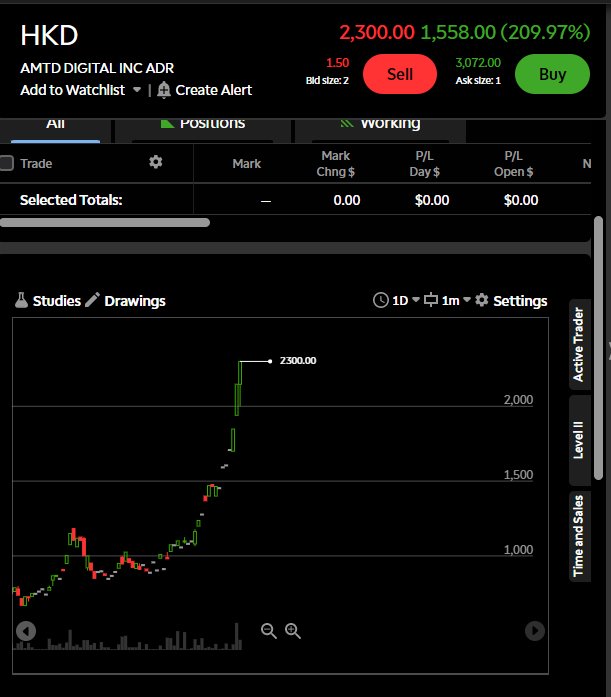Switch to the Working tab

(380, 130)
